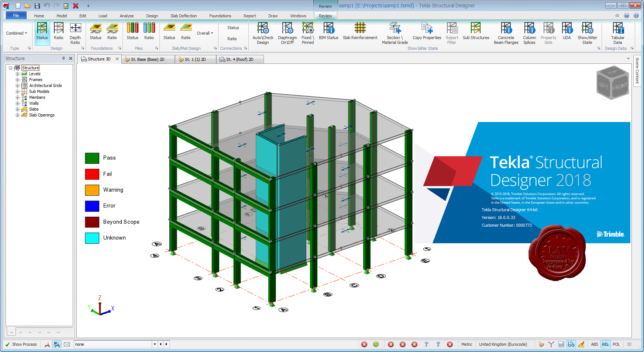
Task: Select Slab/Mat Design Status
Action: click(x=169, y=31)
